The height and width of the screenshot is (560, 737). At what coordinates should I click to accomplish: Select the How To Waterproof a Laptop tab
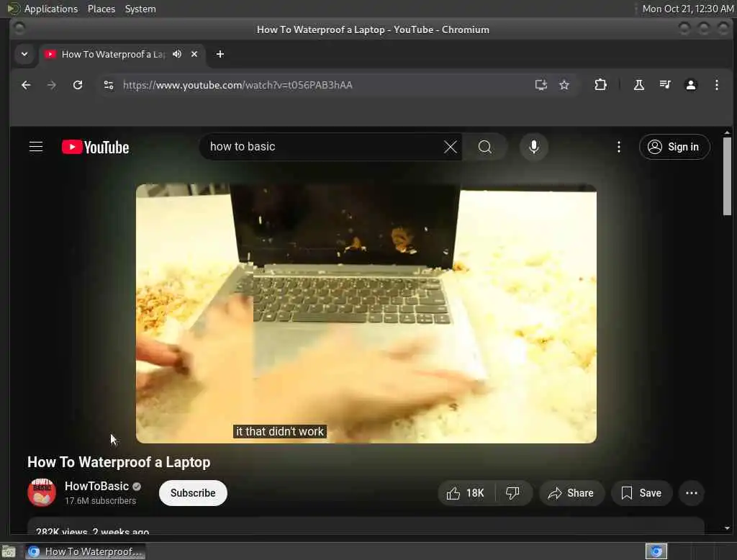point(113,54)
